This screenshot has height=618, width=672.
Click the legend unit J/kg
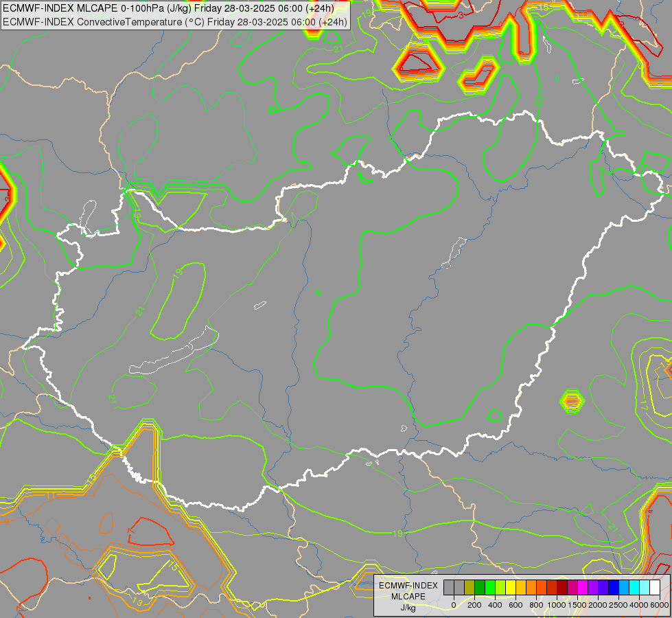pyautogui.click(x=408, y=608)
